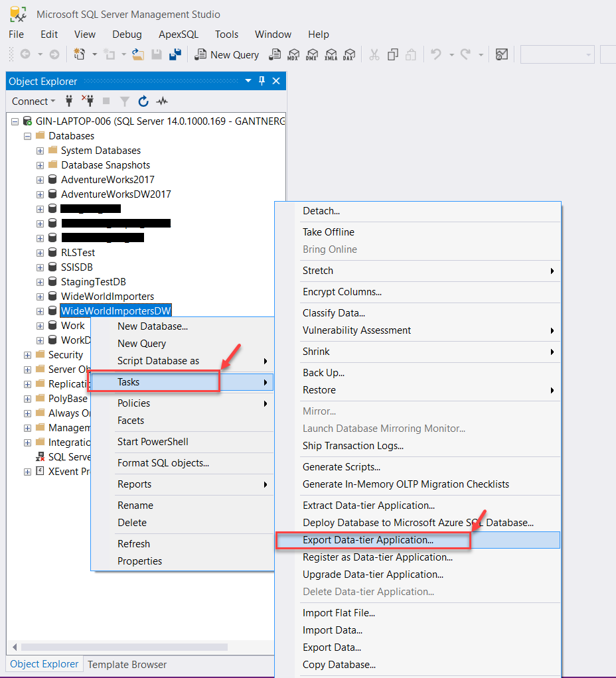616x678 pixels.
Task: Click the New Query toolbar button
Action: point(226,55)
